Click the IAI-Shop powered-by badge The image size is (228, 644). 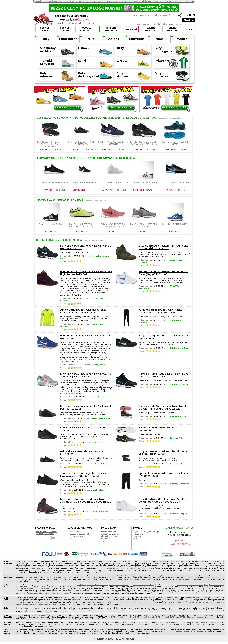(x=187, y=554)
